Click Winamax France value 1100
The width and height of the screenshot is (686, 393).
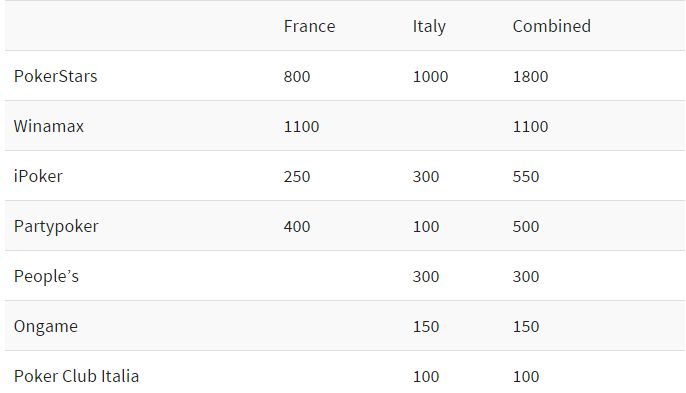click(301, 127)
